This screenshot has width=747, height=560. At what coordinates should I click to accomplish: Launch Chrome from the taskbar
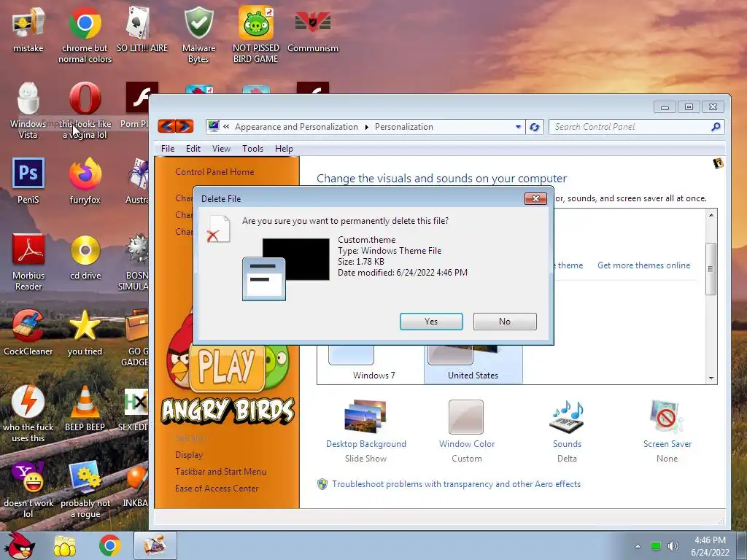click(109, 545)
